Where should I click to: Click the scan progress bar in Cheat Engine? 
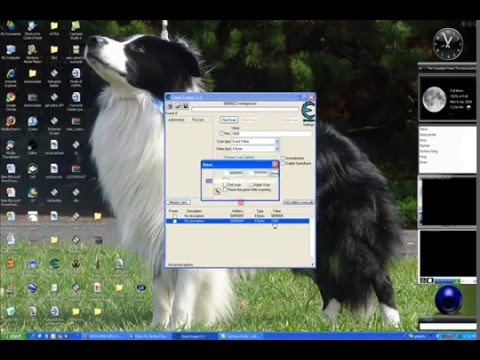tap(245, 109)
